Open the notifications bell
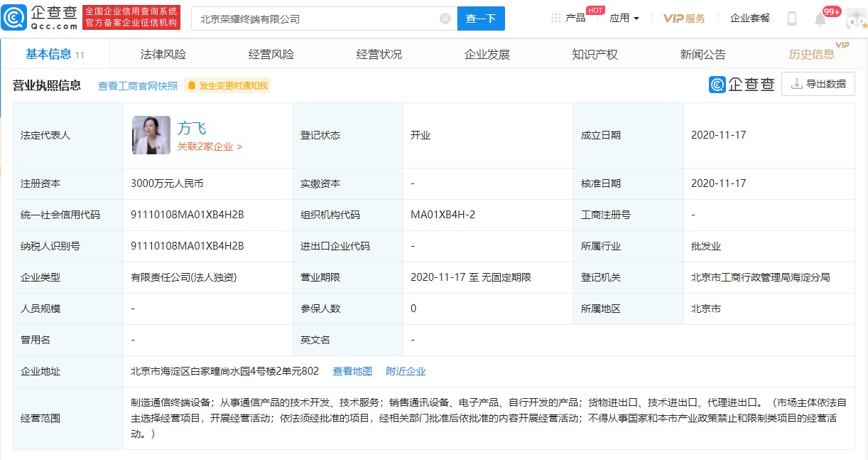Image resolution: width=868 pixels, height=460 pixels. 820,19
